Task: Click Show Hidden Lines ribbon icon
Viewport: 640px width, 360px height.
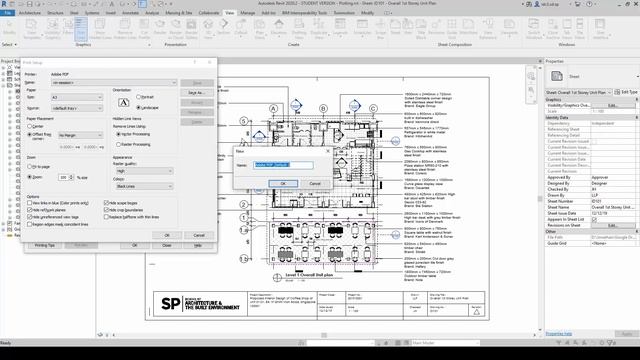Action: [x=100, y=29]
